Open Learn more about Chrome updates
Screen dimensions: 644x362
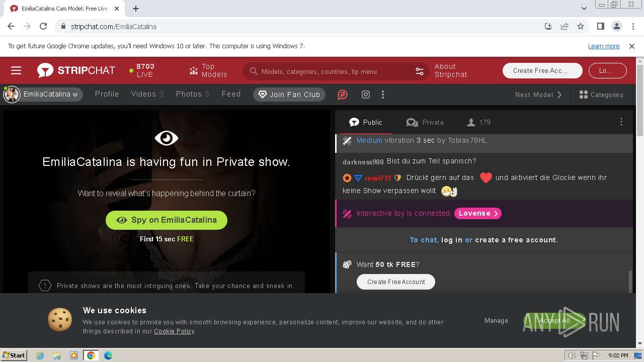click(x=604, y=46)
